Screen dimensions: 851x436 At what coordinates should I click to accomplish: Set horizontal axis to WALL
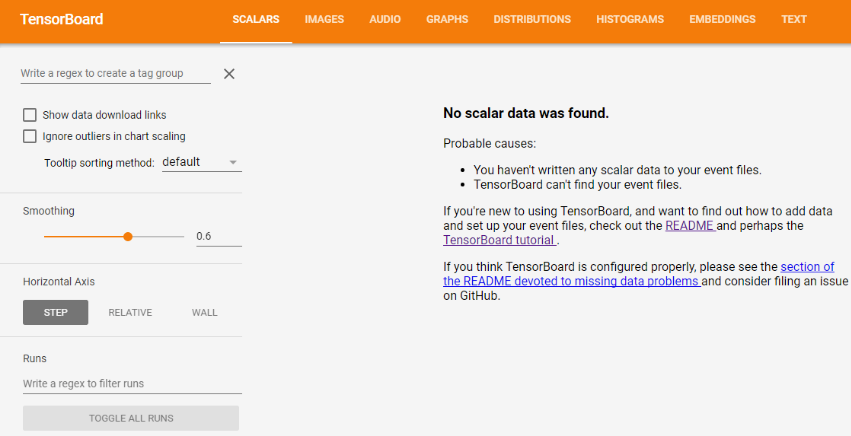coord(204,312)
